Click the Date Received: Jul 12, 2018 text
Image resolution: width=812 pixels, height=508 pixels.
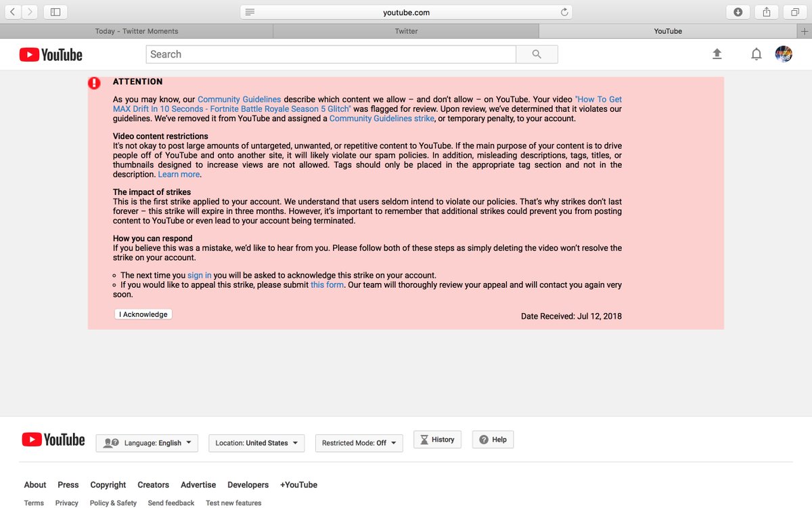(571, 316)
